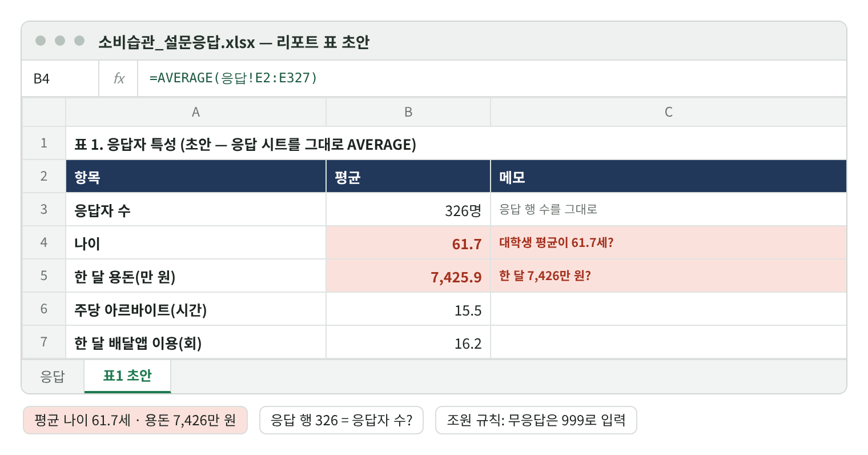868x455 pixels.
Task: Click the middle window control dot
Action: click(x=60, y=41)
